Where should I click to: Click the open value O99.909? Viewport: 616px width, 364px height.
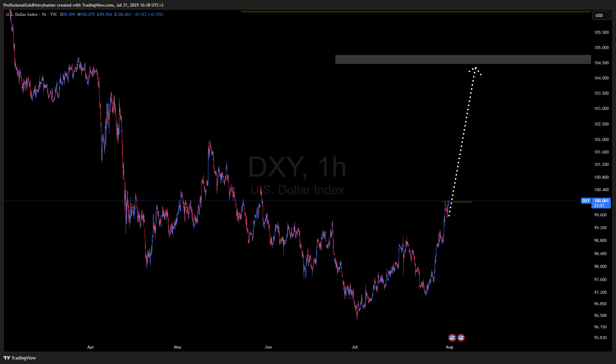67,15
